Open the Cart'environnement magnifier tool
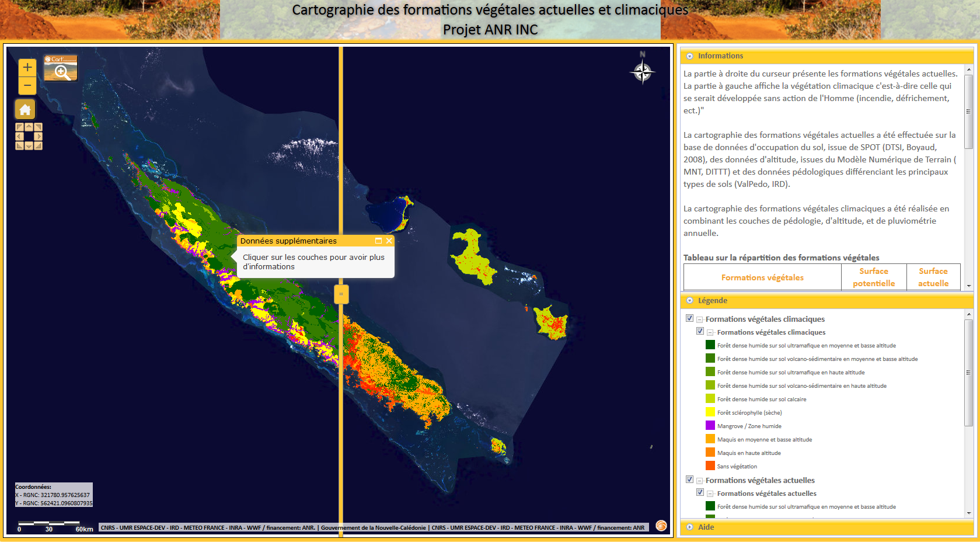Image resolution: width=980 pixels, height=542 pixels. click(x=61, y=69)
